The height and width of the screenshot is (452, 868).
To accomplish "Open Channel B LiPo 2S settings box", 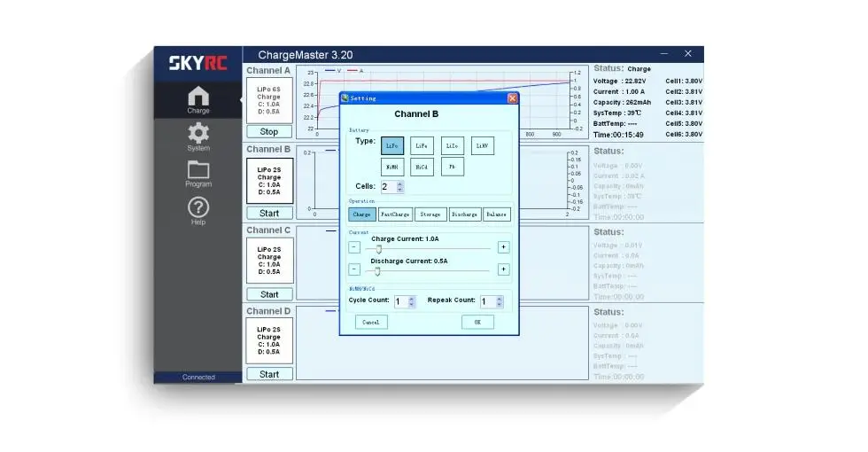I will 269,181.
